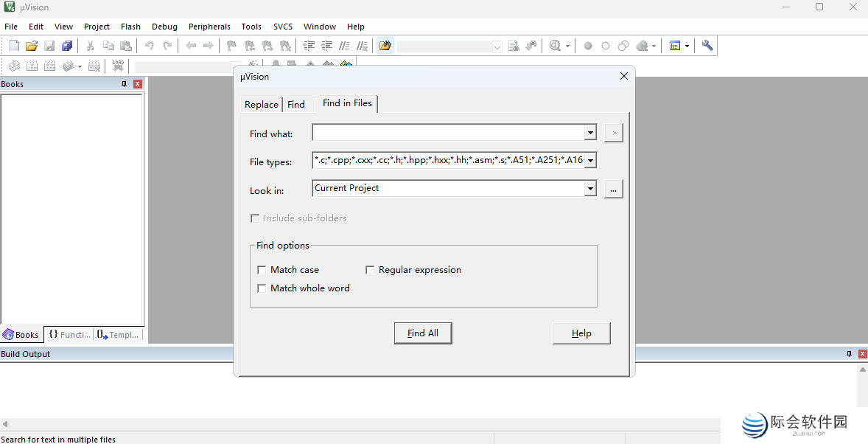Click the pin icon on Build Output panel
The height and width of the screenshot is (444, 868).
tap(849, 354)
